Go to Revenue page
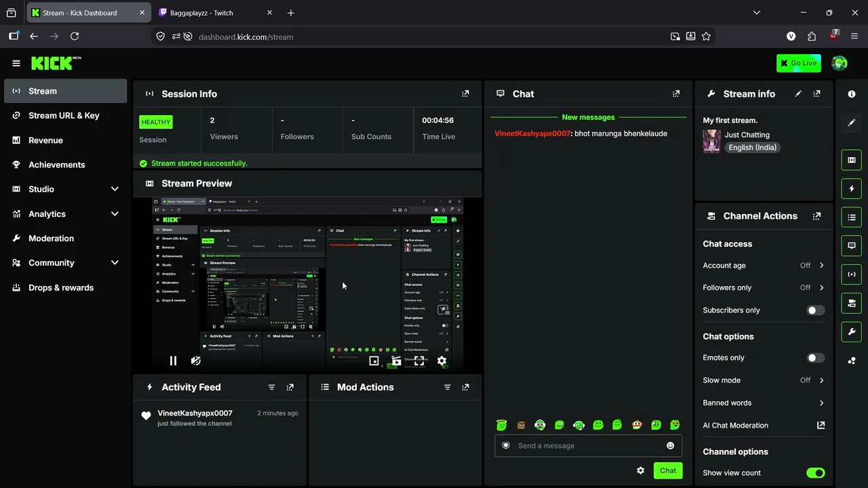The height and width of the screenshot is (488, 868). pyautogui.click(x=66, y=140)
